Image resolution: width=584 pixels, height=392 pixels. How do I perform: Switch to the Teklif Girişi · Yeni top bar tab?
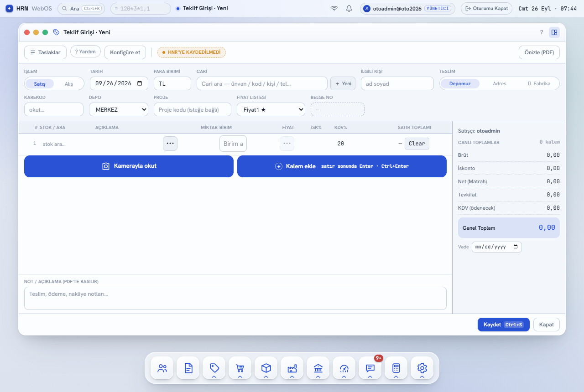[202, 8]
